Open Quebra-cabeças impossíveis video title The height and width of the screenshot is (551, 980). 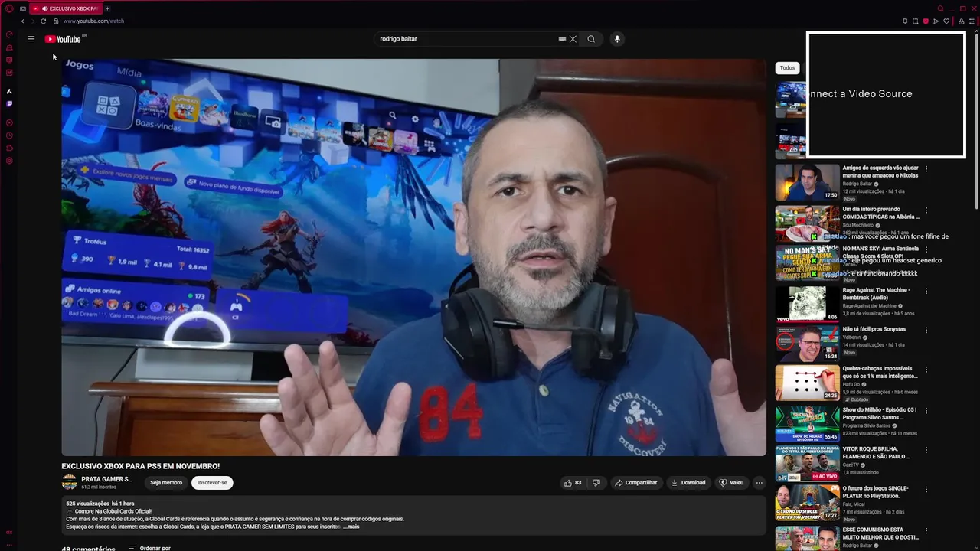[880, 373]
